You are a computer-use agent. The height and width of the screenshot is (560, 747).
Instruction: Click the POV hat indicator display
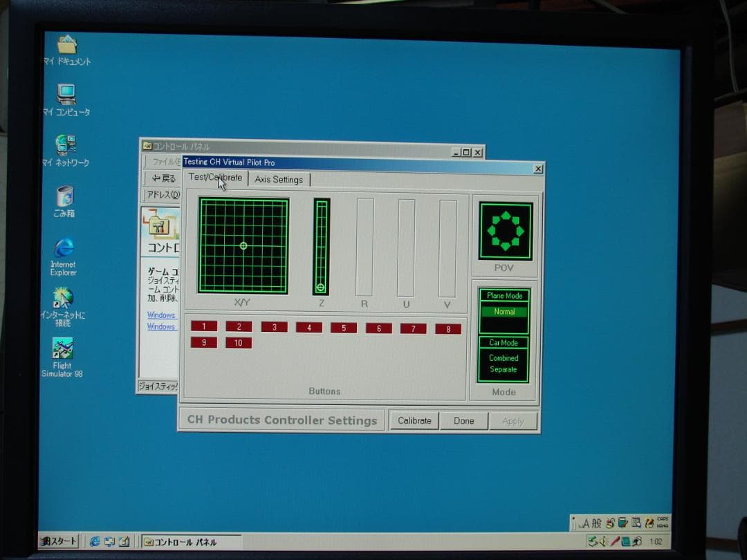[506, 231]
